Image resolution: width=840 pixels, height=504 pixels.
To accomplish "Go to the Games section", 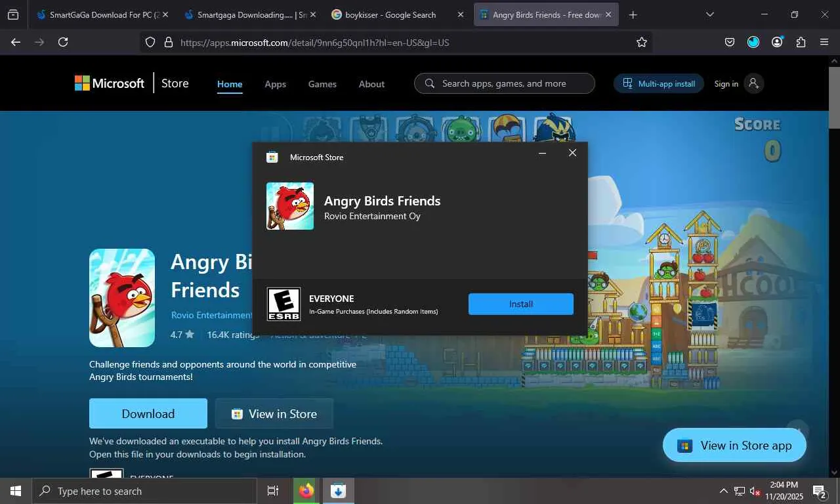I will click(322, 84).
